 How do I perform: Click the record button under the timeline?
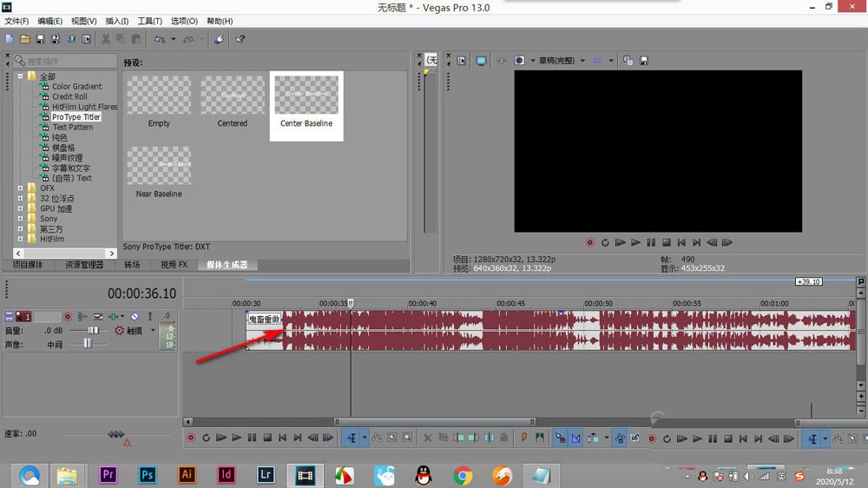point(190,438)
